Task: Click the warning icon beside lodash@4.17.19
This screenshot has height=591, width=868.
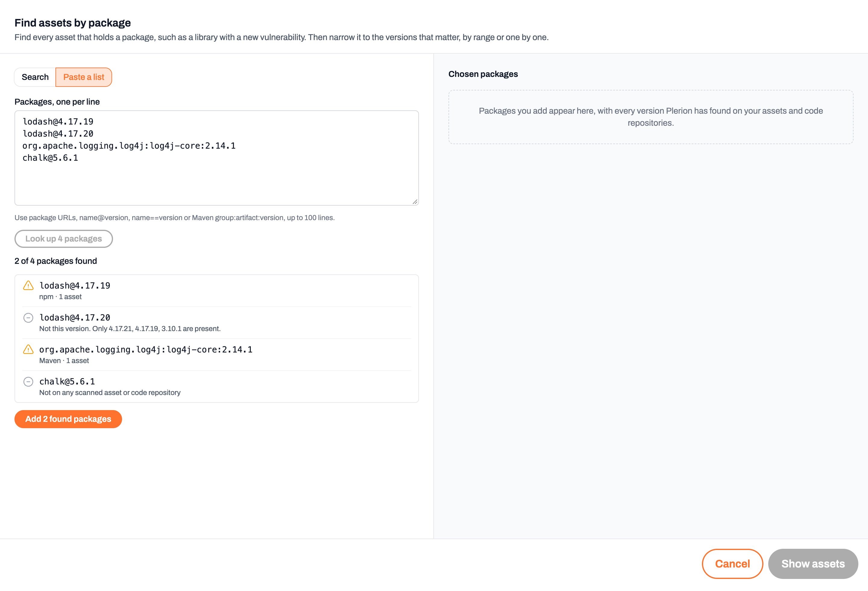Action: 28,286
